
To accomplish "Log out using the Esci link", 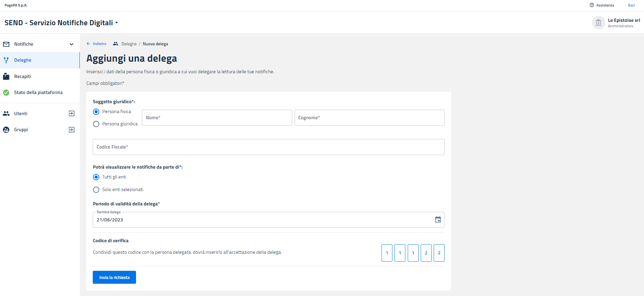I will click(631, 5).
